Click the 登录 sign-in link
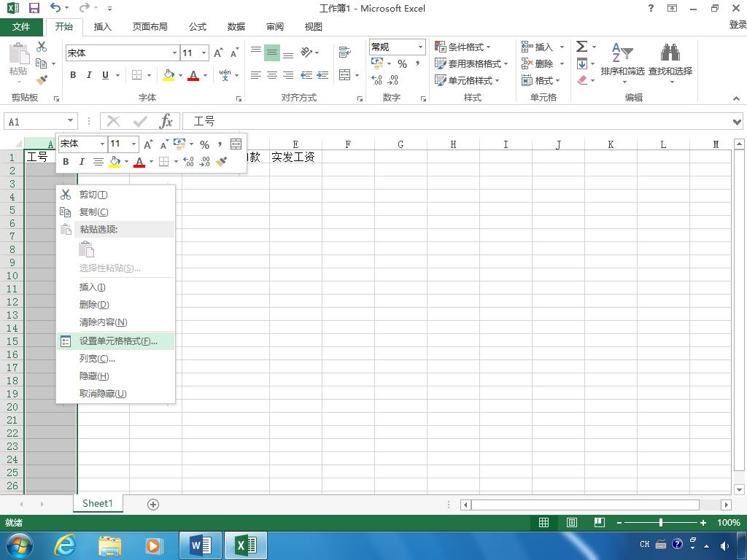The height and width of the screenshot is (560, 747). point(738,25)
